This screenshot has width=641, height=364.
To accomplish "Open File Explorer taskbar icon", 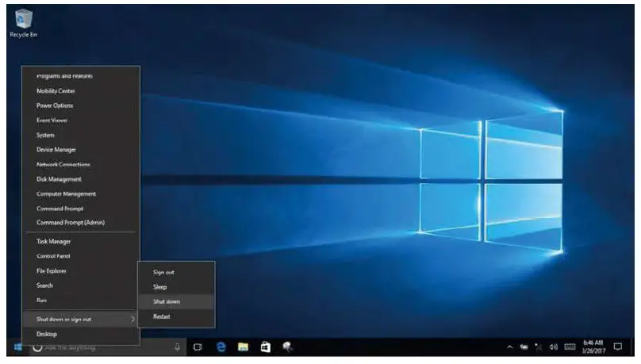I will (x=244, y=347).
